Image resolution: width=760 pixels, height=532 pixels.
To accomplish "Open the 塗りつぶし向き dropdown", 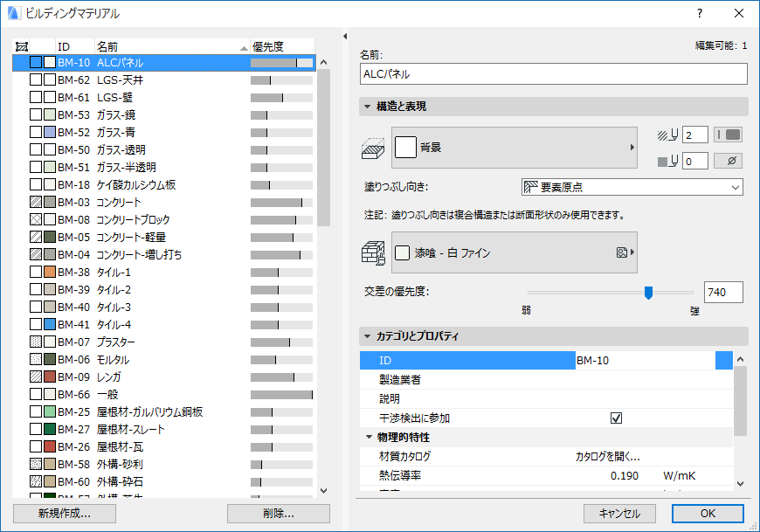I will pos(632,187).
